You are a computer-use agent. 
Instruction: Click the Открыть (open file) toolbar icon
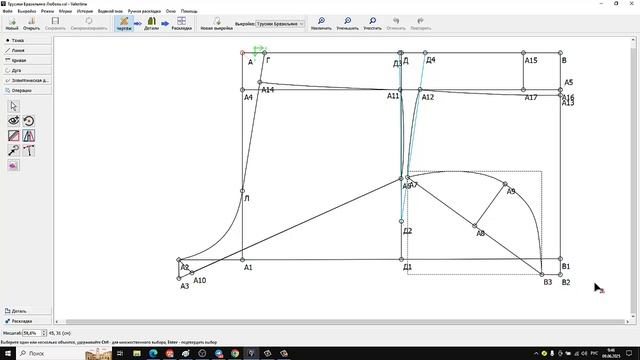(x=31, y=23)
